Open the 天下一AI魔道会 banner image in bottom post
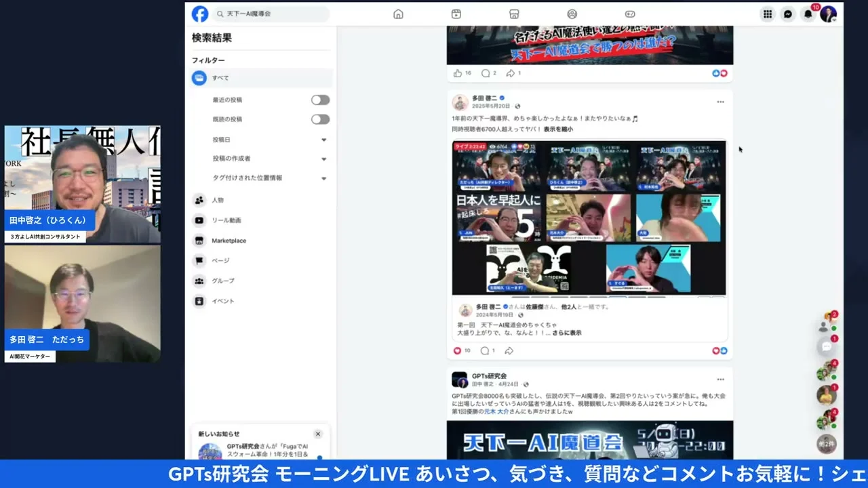 click(x=589, y=441)
